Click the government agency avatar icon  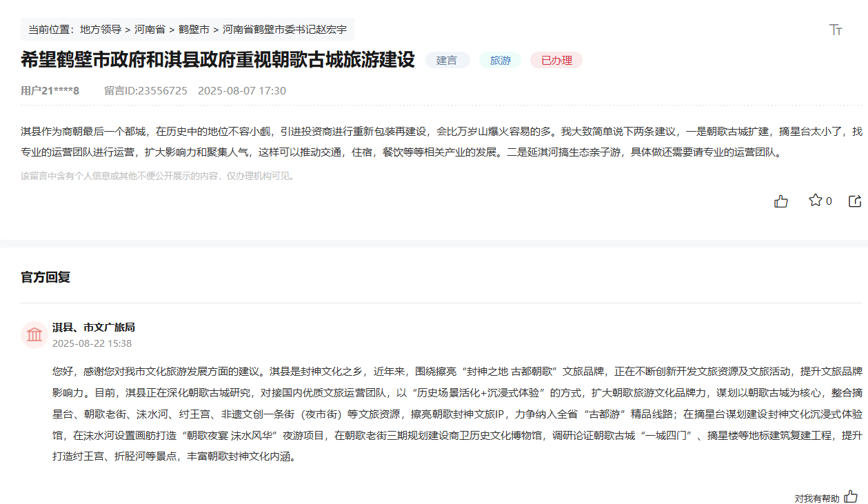point(33,335)
